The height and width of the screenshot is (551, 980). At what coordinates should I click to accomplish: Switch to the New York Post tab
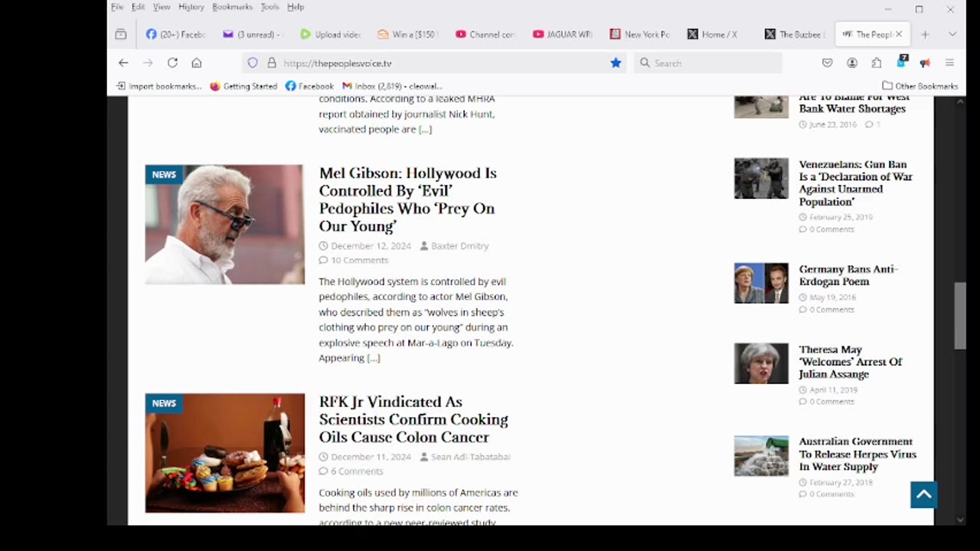click(639, 34)
